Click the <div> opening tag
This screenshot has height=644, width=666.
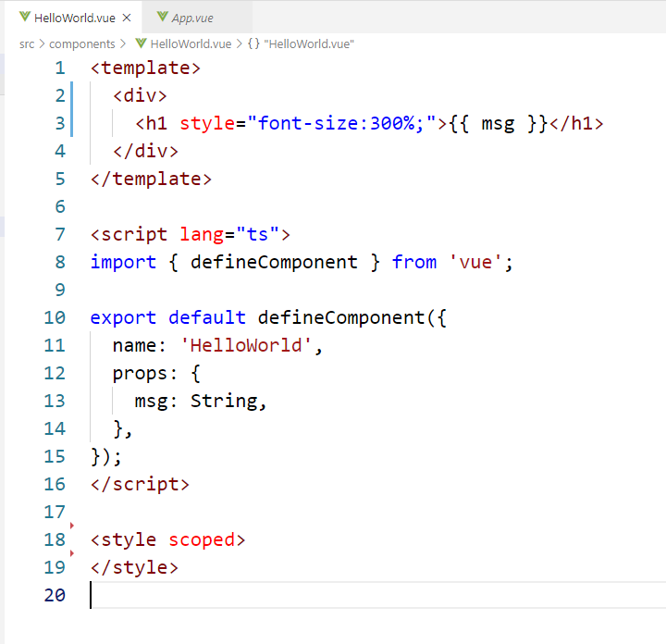pyautogui.click(x=140, y=95)
